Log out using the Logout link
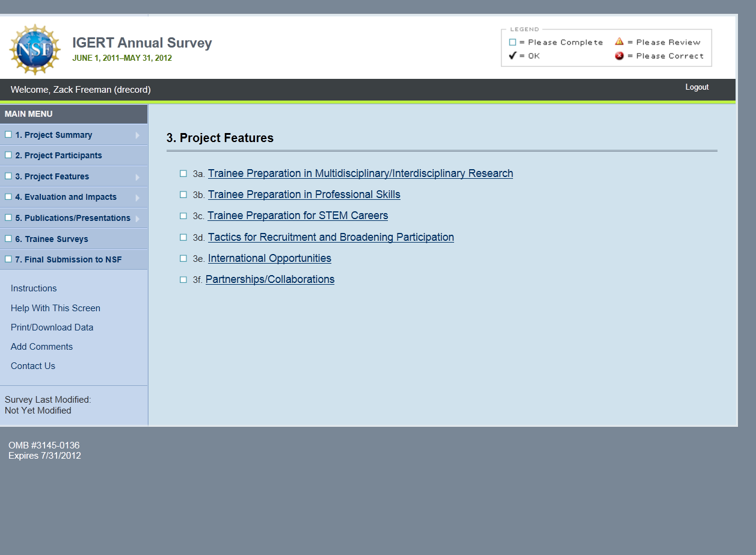The image size is (756, 555). point(696,87)
